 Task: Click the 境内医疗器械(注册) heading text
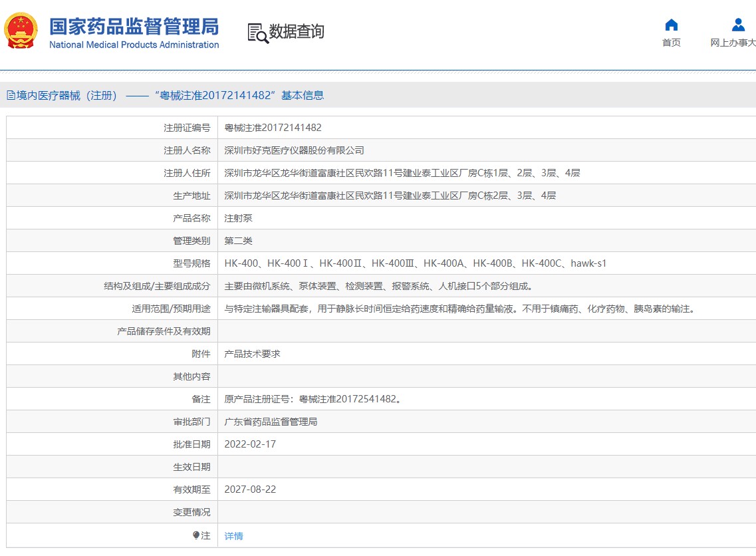(66, 96)
